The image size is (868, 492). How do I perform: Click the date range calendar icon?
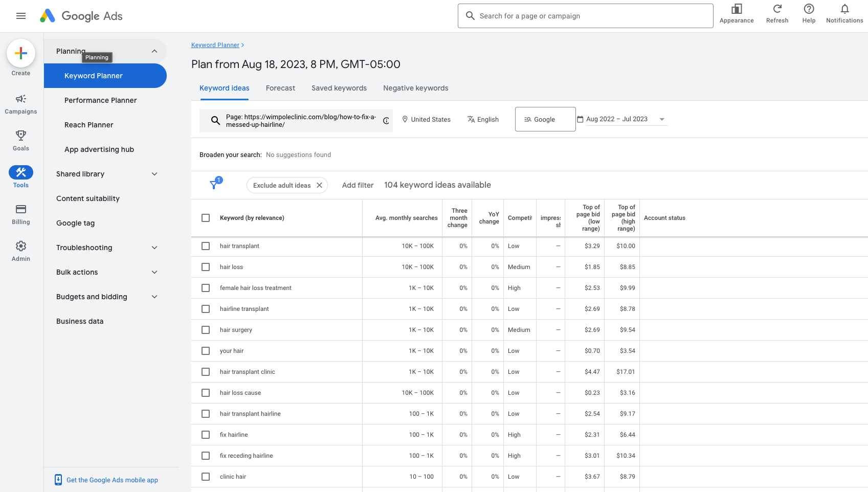click(580, 119)
